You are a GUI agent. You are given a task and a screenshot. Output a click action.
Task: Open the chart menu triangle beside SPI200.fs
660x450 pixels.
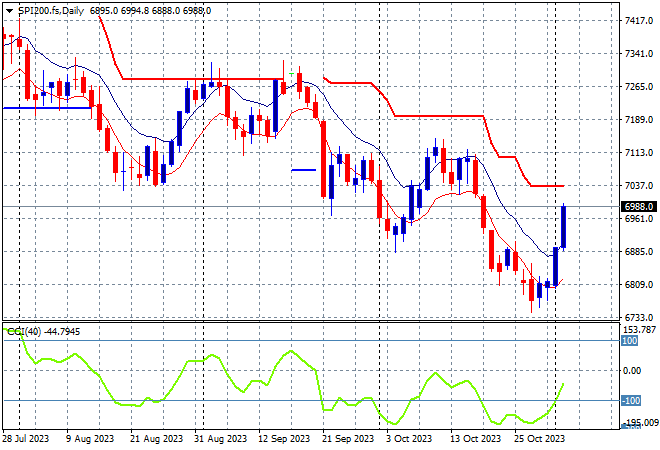tap(9, 11)
